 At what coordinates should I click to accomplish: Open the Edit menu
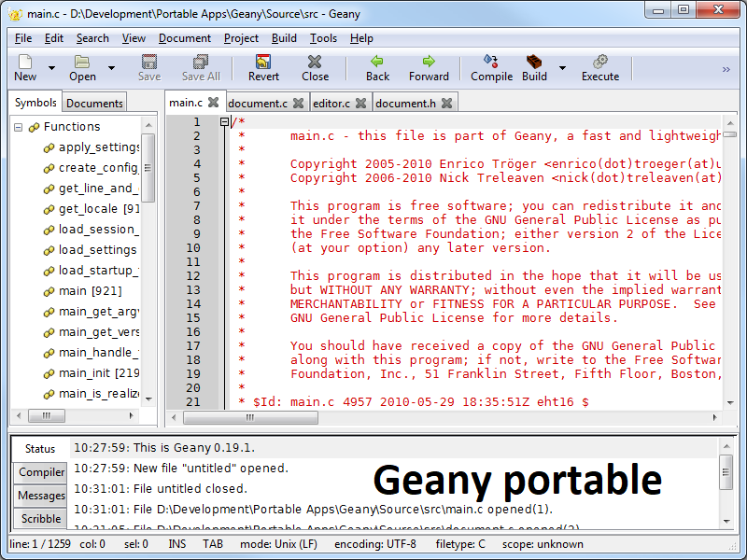[x=54, y=38]
